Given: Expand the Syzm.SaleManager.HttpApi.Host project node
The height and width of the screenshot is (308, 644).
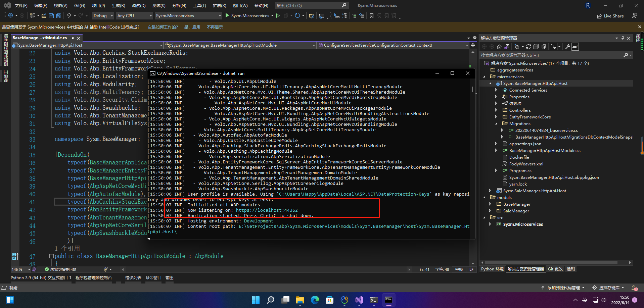Looking at the screenshot, I should click(490, 191).
